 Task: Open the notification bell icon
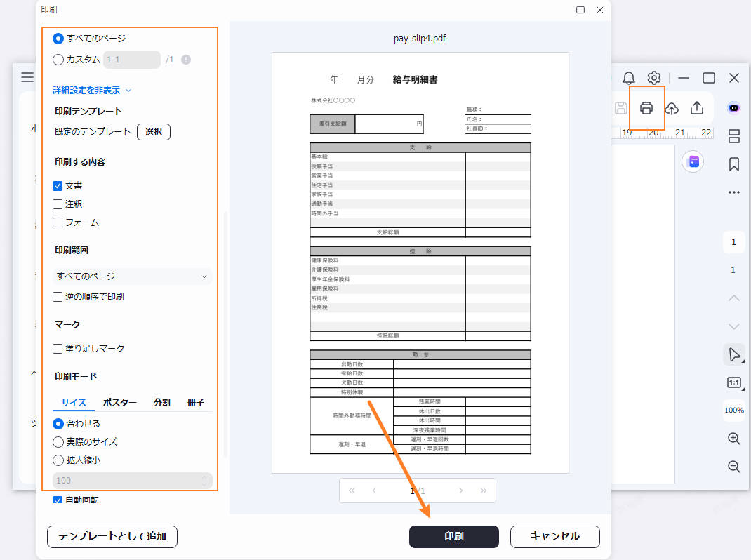628,78
